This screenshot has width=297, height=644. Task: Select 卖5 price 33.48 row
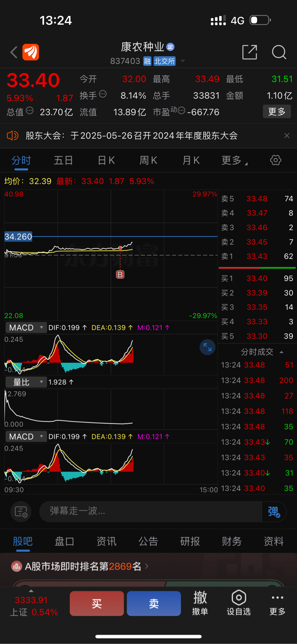[257, 199]
